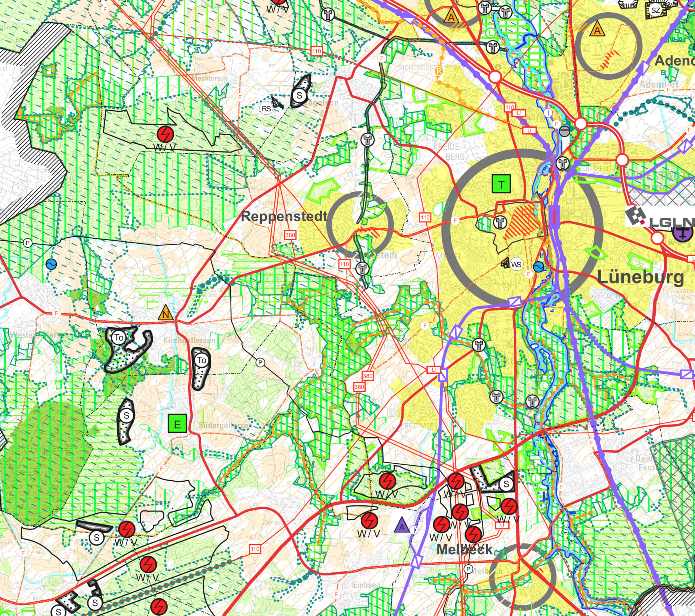Click the blue wave circle on the far left
Viewport: 695px width, 616px height.
click(51, 264)
